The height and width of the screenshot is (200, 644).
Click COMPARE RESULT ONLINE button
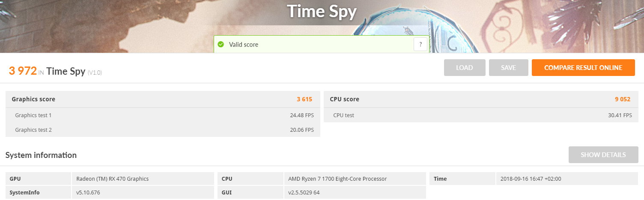(x=583, y=68)
